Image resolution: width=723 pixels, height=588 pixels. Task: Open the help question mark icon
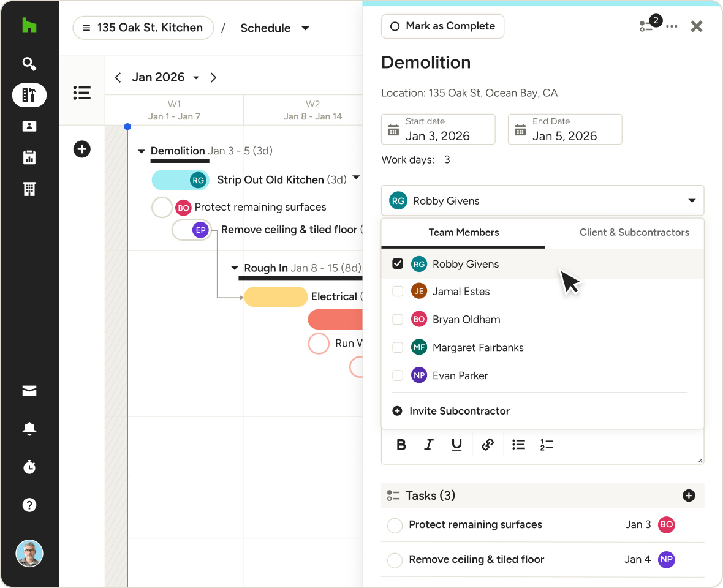pyautogui.click(x=29, y=505)
